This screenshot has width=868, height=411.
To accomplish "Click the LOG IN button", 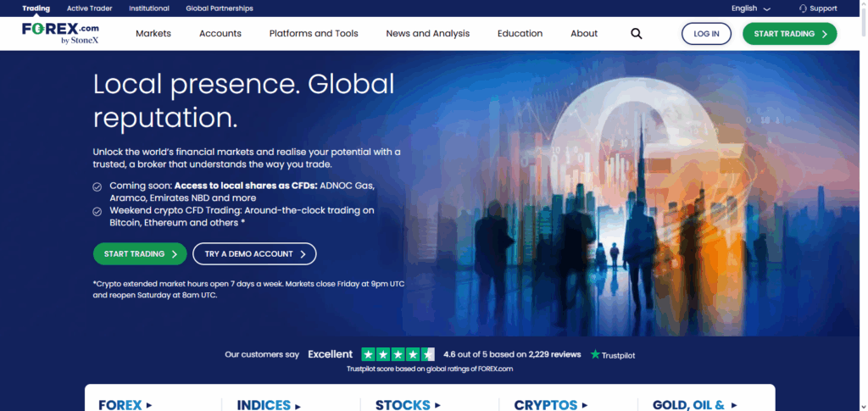I will tap(706, 34).
